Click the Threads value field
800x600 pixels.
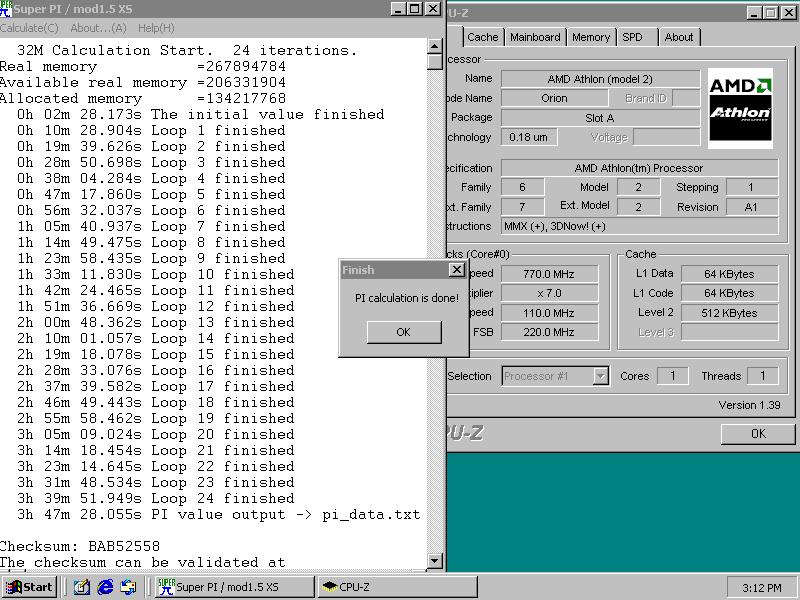[x=763, y=376]
